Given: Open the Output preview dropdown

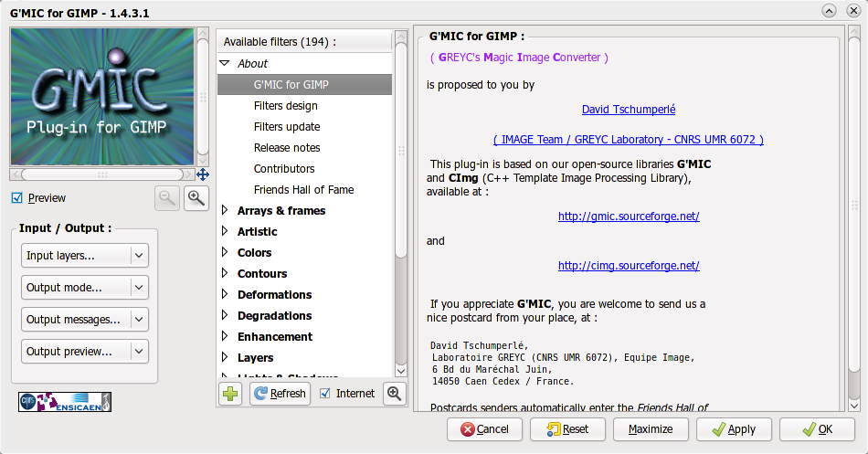Looking at the screenshot, I should click(x=85, y=352).
